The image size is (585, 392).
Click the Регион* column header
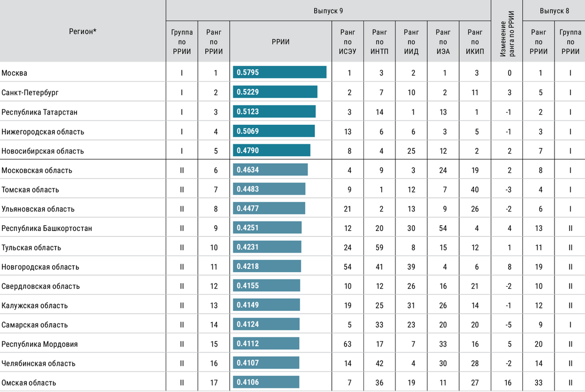83,32
